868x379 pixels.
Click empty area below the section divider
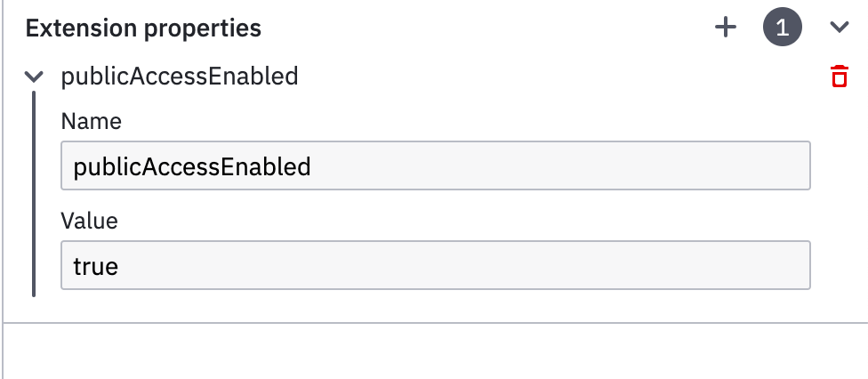click(435, 351)
